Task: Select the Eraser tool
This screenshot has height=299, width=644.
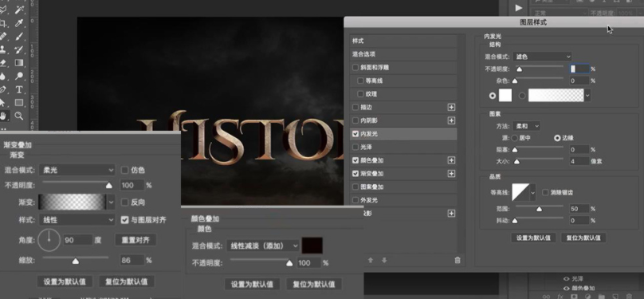Action: tap(3, 63)
